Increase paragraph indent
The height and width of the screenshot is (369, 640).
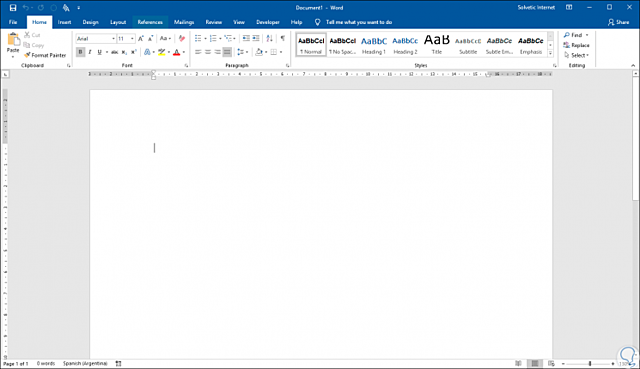tap(256, 38)
